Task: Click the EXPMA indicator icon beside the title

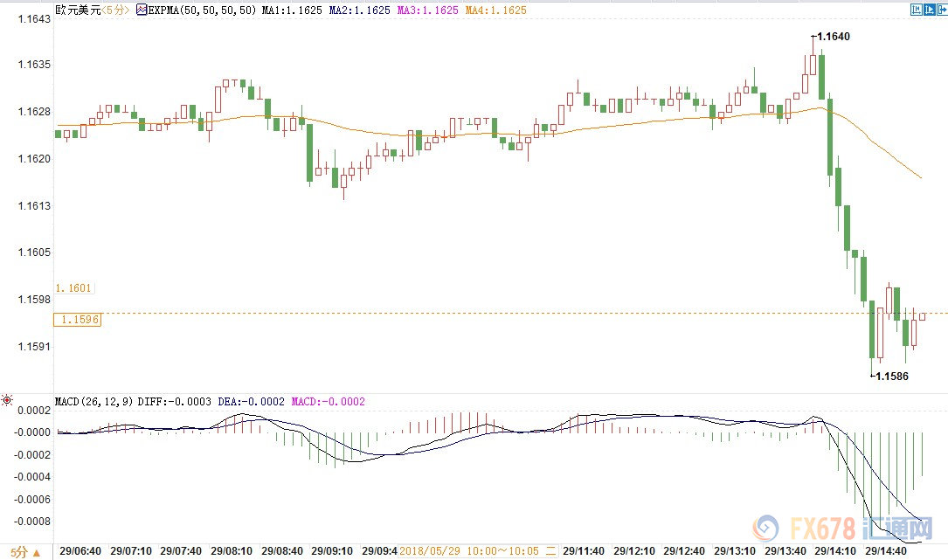Action: click(142, 10)
